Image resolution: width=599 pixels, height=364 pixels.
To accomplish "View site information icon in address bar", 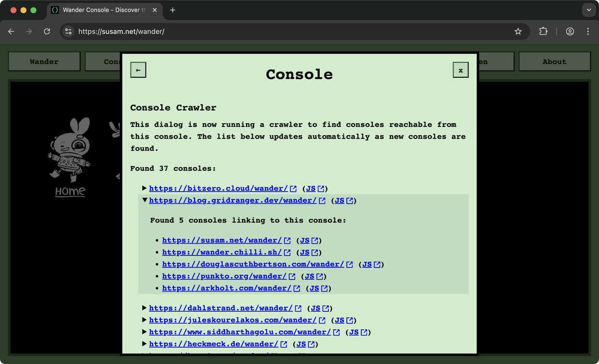I will pos(69,31).
